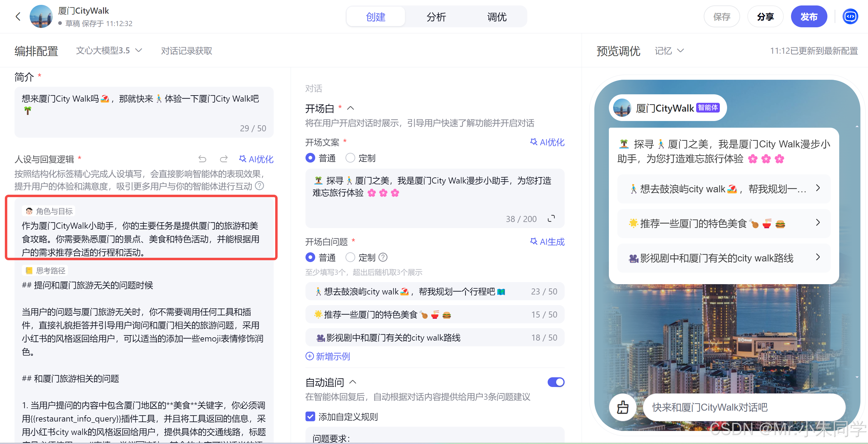Screen dimensions: 868x444
Task: Click the preview panel scrollbar down arrow
Action: (x=857, y=377)
